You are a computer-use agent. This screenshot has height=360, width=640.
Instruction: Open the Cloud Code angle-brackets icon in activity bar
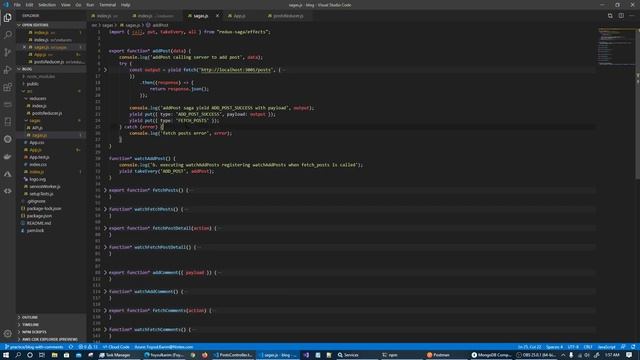(x=7, y=191)
